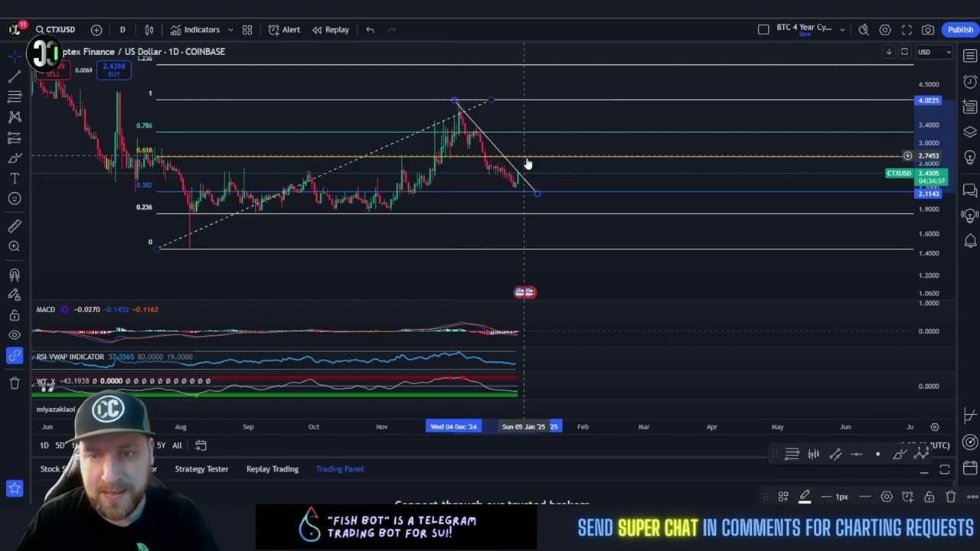
Task: Open the ideas stream broadcast icon
Action: point(970,215)
